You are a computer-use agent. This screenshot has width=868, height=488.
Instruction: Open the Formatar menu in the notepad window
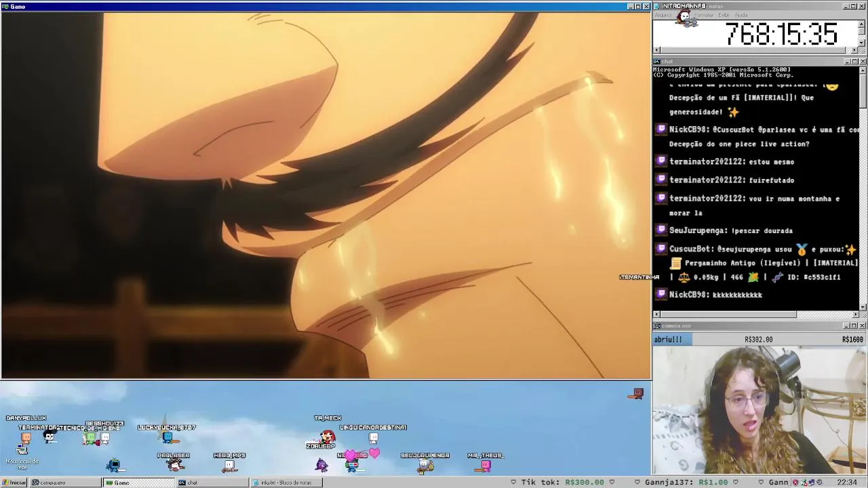coord(703,15)
